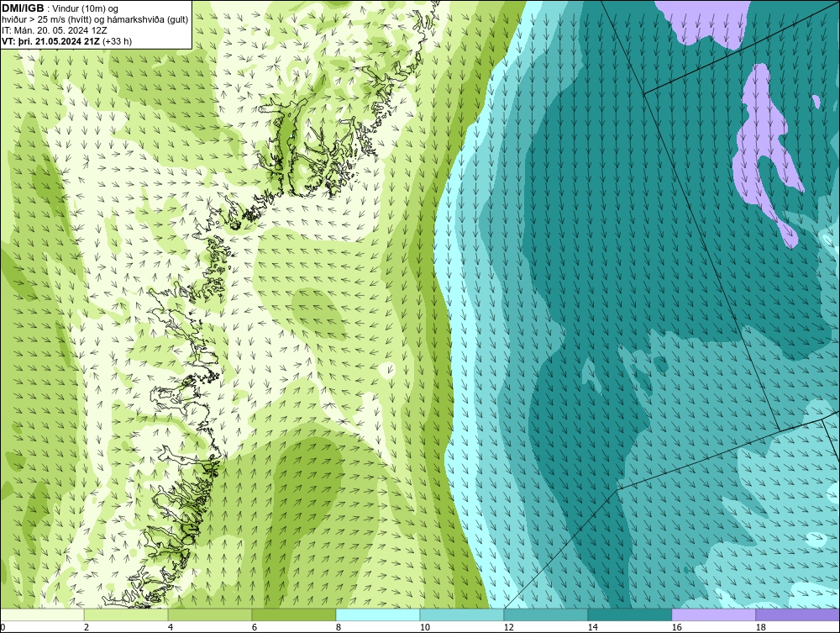Image resolution: width=840 pixels, height=633 pixels.
Task: Click the legend label 6
Action: 254,627
